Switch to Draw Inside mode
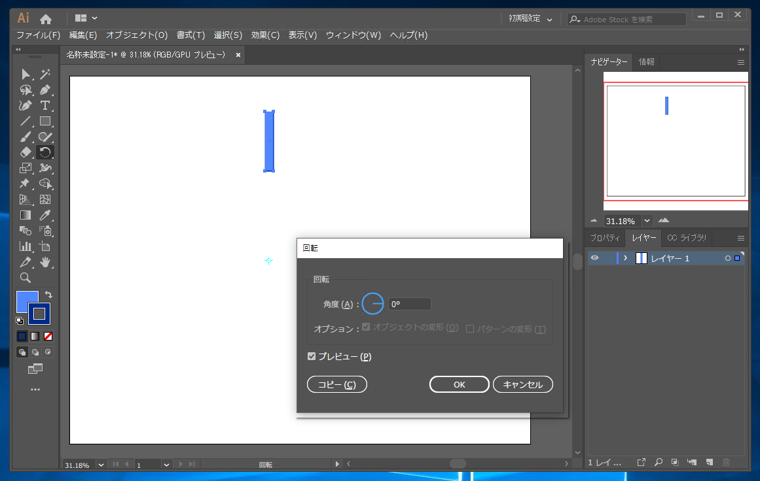The height and width of the screenshot is (481, 760). pyautogui.click(x=48, y=352)
